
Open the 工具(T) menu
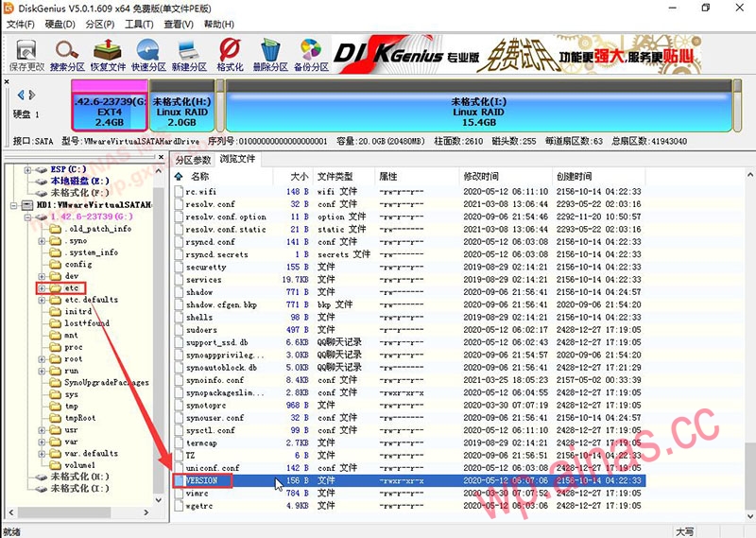[x=139, y=25]
